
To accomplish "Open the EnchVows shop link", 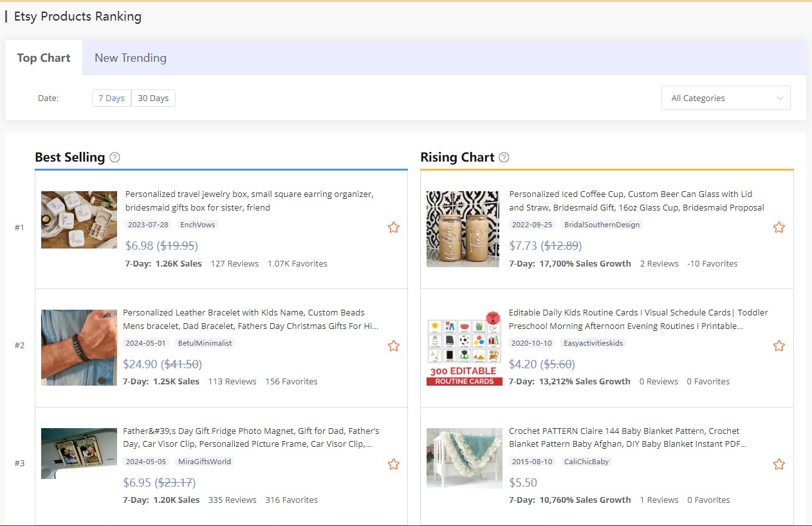I will tap(198, 224).
